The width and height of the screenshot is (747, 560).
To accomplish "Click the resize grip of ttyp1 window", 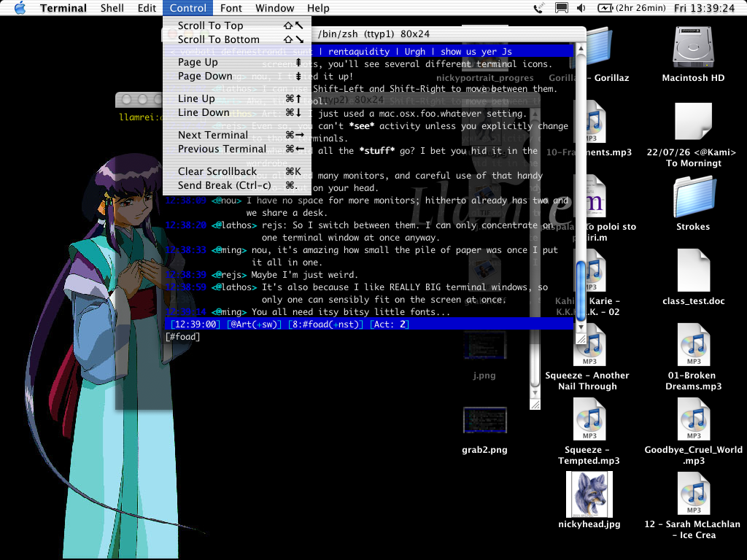I will (x=581, y=339).
